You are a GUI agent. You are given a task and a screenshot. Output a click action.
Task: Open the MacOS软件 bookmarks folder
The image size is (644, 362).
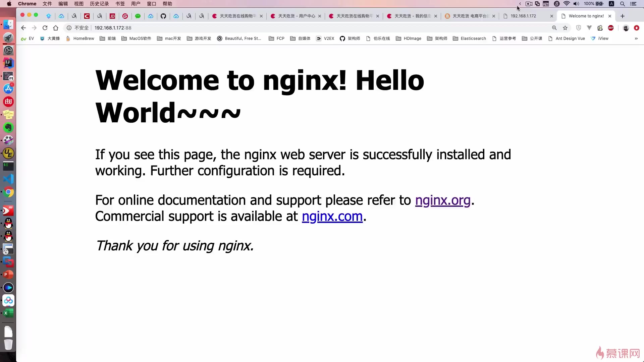[136, 39]
